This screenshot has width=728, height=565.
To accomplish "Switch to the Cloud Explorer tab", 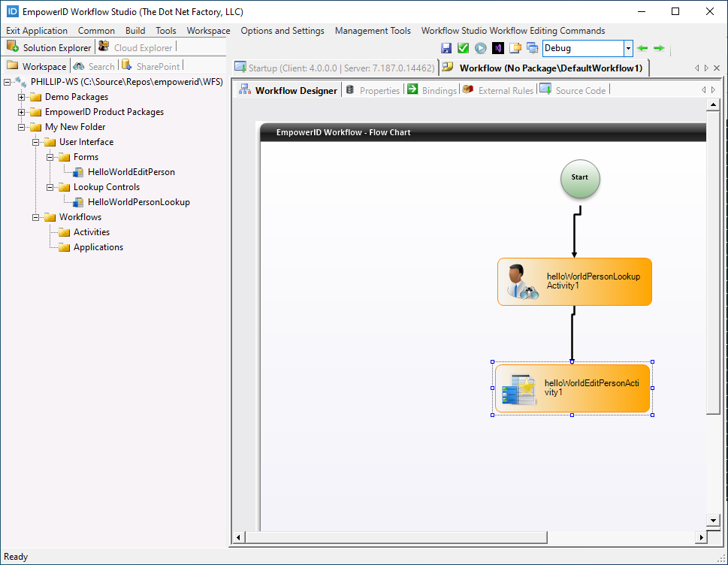I will [142, 47].
